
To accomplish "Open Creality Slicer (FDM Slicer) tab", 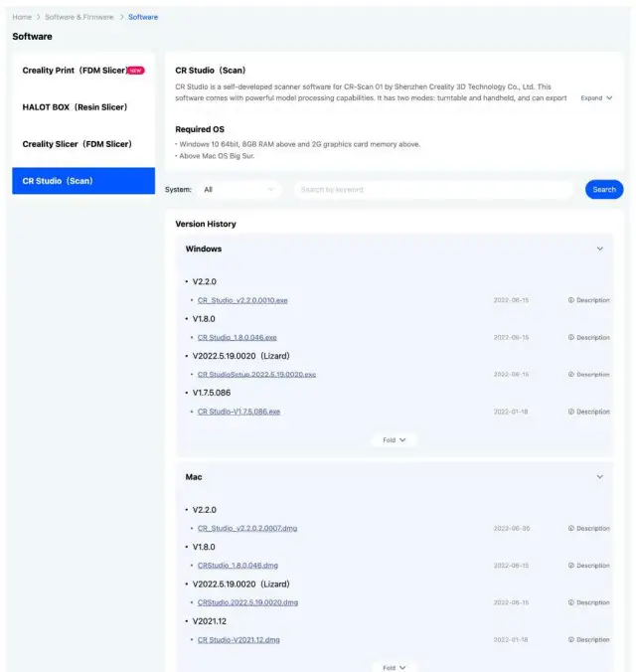I will 77,144.
